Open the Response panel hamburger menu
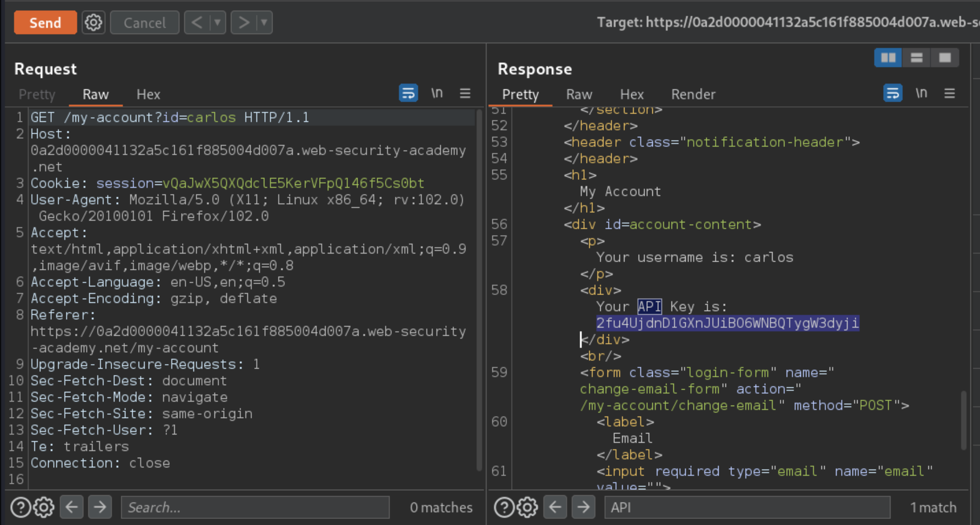The image size is (980, 525). click(950, 93)
